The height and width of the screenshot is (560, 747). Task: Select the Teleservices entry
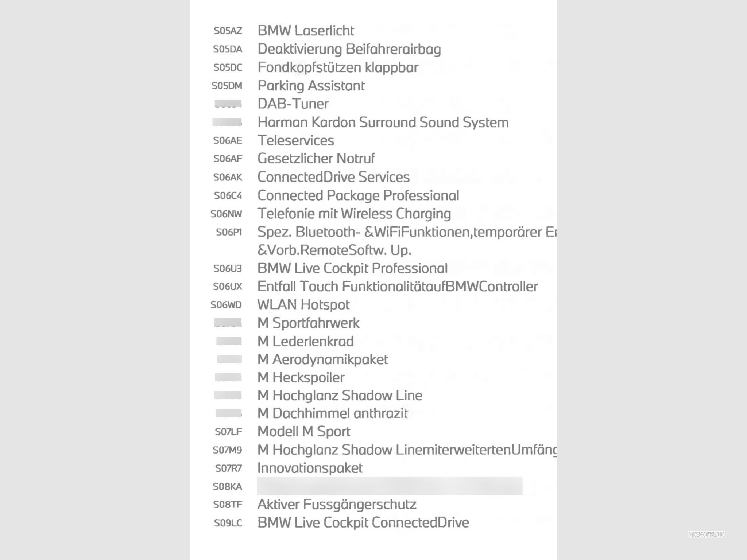pos(296,140)
